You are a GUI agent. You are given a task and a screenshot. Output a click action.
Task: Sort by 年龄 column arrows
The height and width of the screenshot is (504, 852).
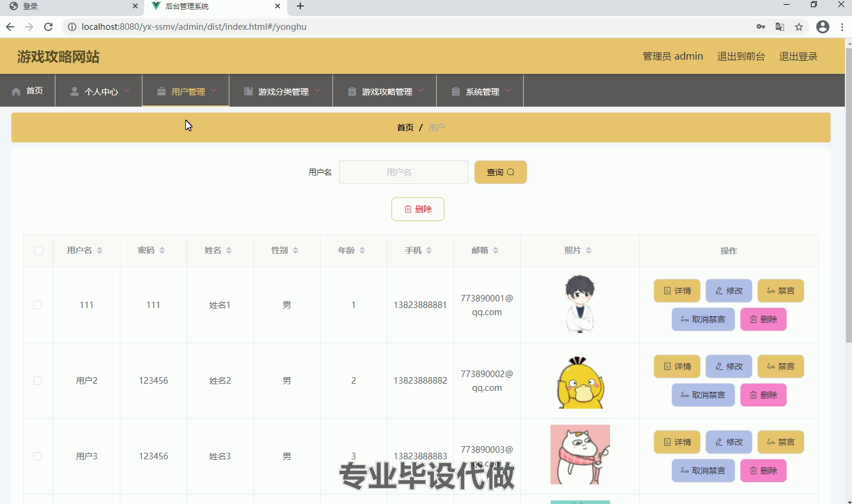pyautogui.click(x=362, y=250)
